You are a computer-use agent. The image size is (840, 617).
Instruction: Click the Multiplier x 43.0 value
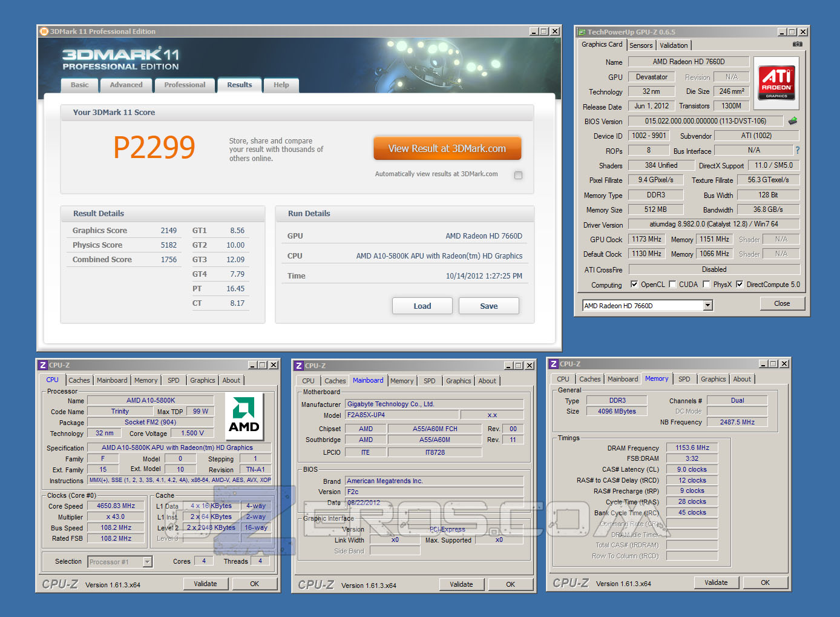coord(116,516)
